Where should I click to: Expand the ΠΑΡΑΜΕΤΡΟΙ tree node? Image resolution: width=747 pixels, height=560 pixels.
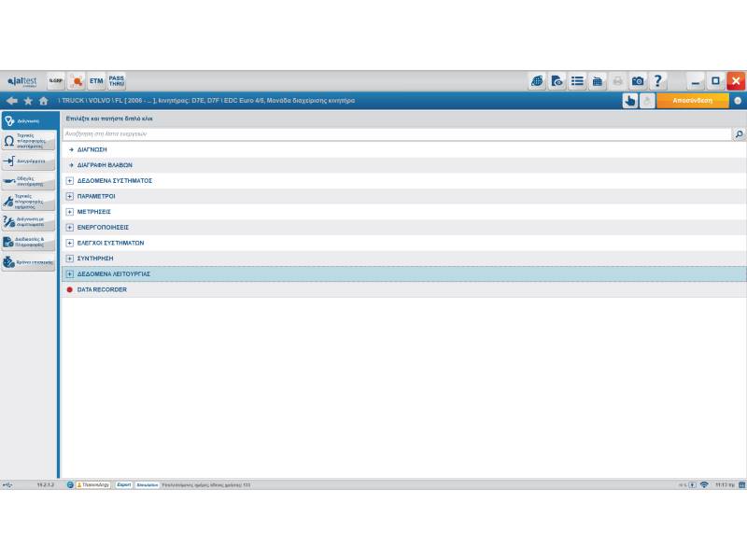click(69, 196)
